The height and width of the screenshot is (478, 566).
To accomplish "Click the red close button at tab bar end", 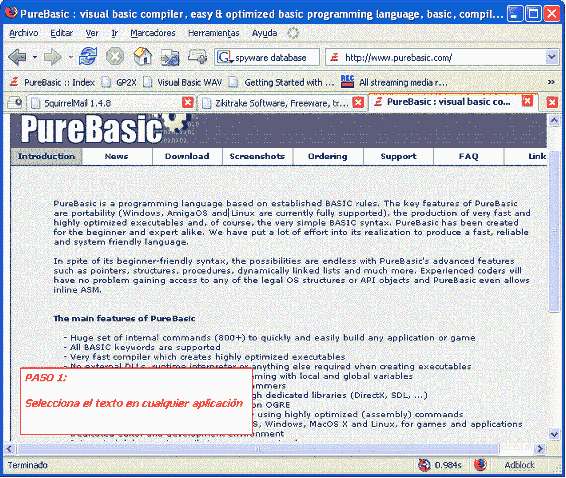I will point(552,103).
